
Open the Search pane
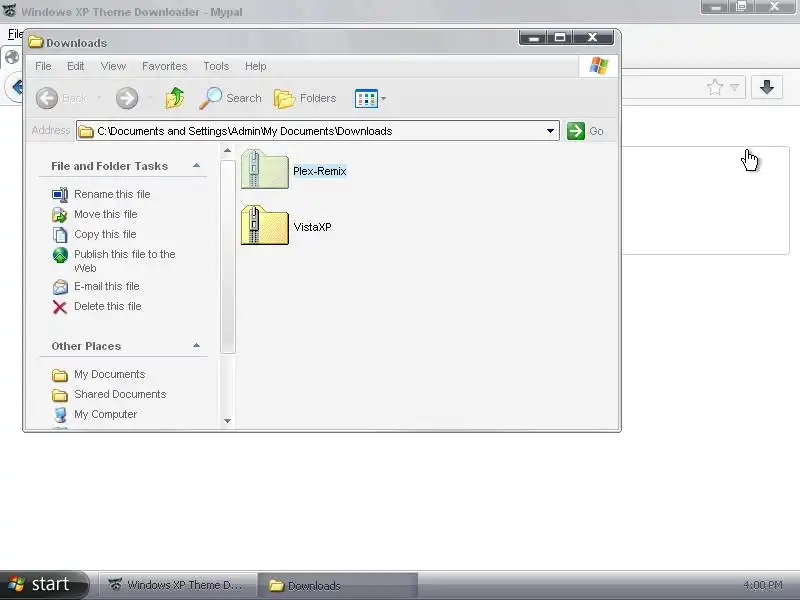click(x=231, y=98)
